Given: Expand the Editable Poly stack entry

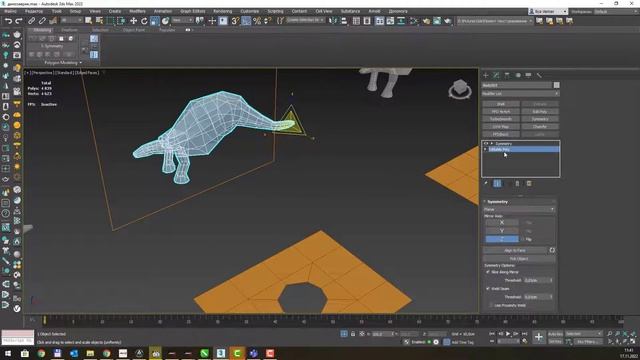Looking at the screenshot, I should 485,149.
